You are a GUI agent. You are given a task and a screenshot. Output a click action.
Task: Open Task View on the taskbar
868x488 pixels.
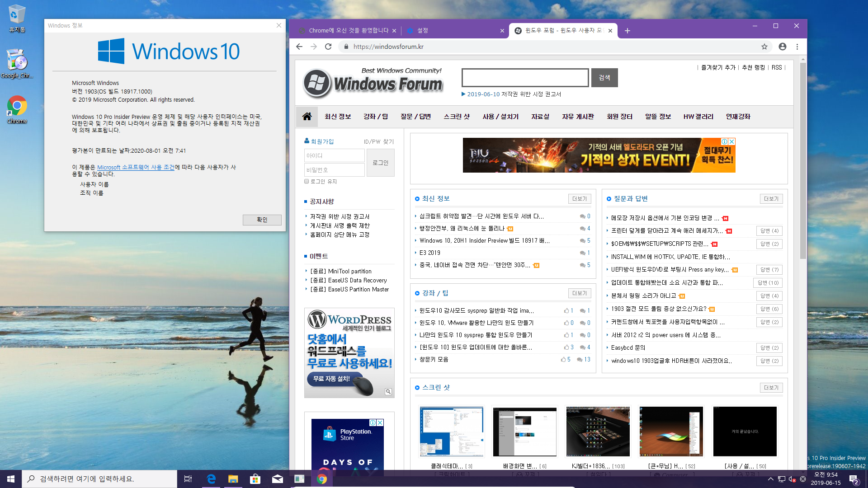pos(188,479)
